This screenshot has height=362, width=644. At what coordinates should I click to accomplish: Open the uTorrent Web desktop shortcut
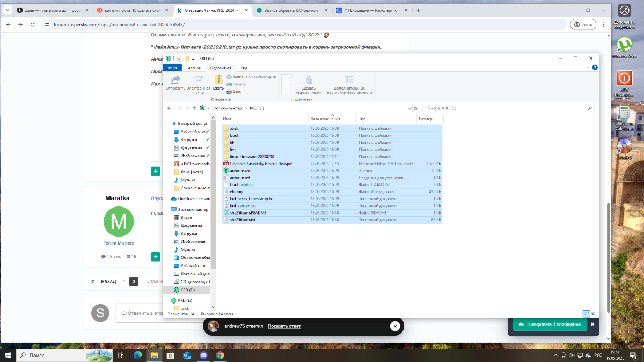625,46
